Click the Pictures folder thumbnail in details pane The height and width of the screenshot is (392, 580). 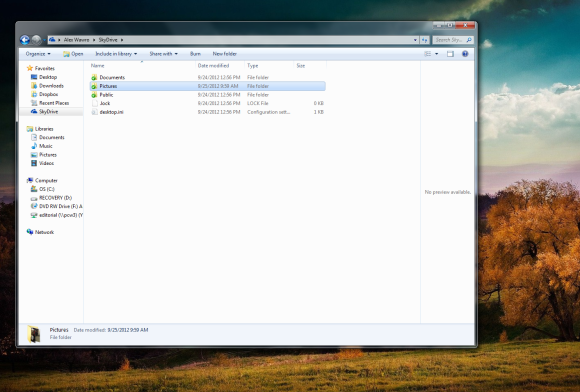pyautogui.click(x=34, y=334)
